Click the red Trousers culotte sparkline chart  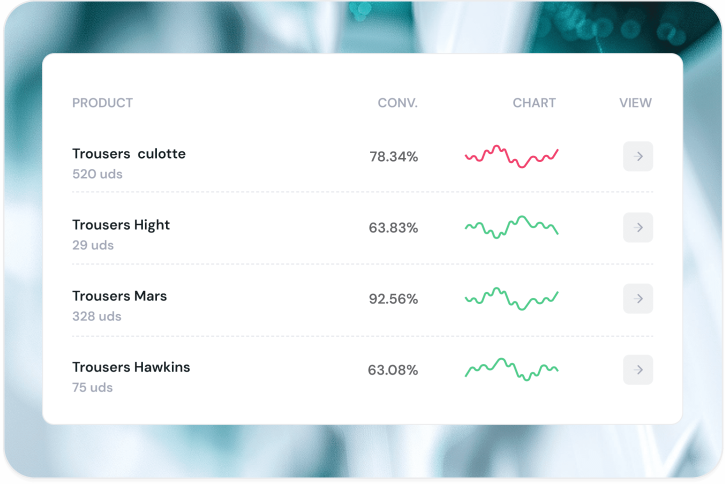click(511, 156)
